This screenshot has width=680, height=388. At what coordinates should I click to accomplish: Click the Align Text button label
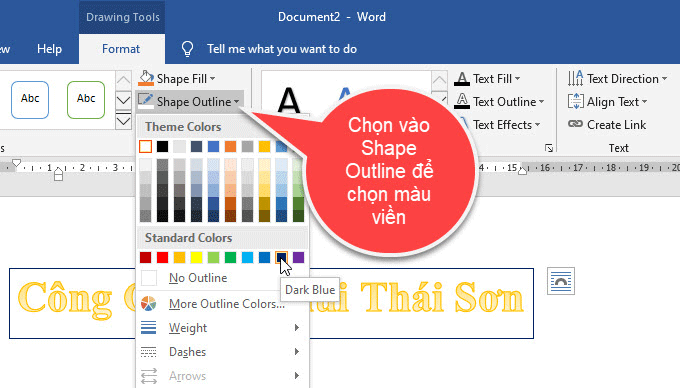(x=613, y=102)
